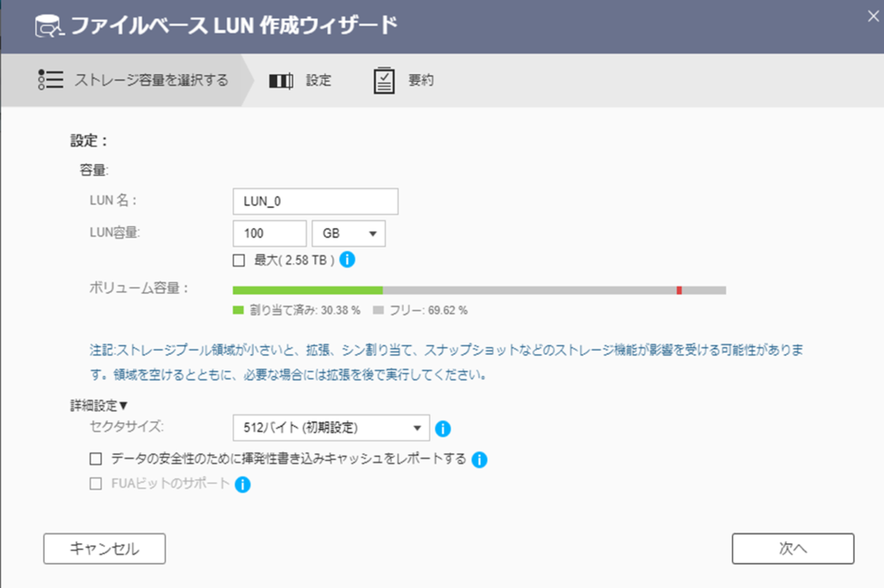
Task: Click the storage capacity step list icon
Action: coord(51,80)
